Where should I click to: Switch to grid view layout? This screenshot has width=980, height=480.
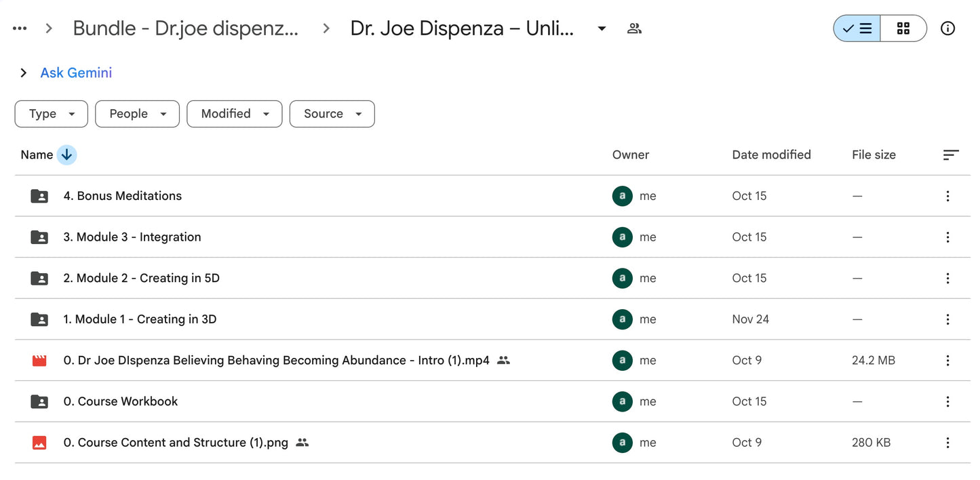903,28
